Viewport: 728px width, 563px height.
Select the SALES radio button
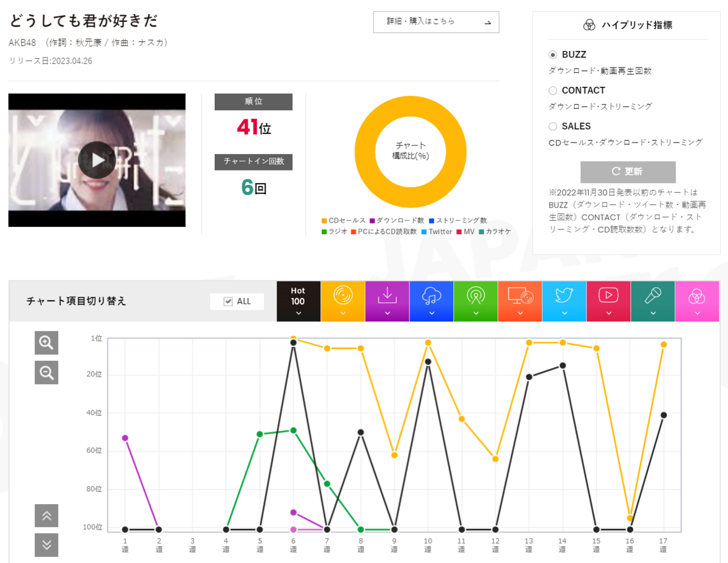click(x=553, y=126)
